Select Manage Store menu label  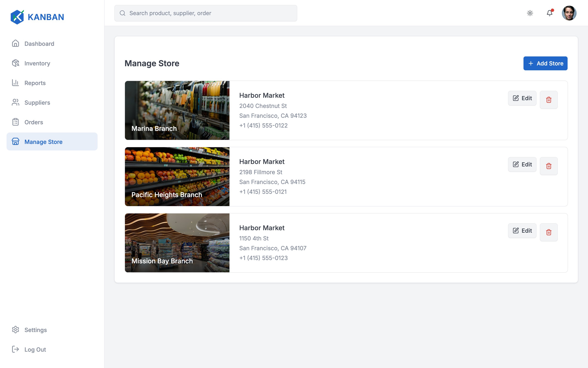(x=43, y=142)
